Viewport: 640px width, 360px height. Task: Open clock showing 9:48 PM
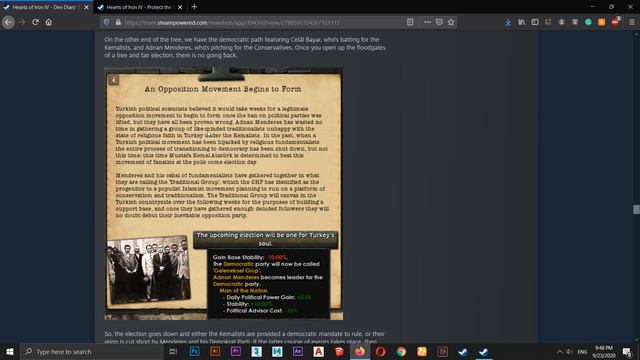click(x=604, y=351)
